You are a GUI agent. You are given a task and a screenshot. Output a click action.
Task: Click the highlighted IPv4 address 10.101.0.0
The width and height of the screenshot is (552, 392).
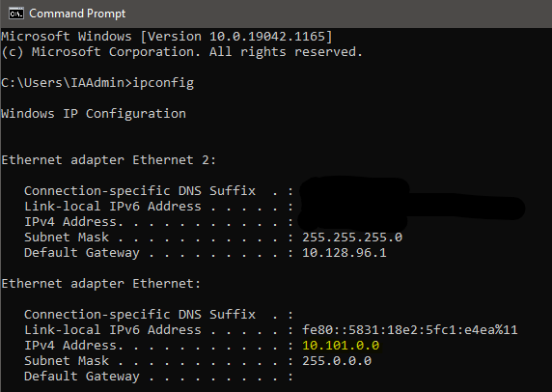[341, 345]
